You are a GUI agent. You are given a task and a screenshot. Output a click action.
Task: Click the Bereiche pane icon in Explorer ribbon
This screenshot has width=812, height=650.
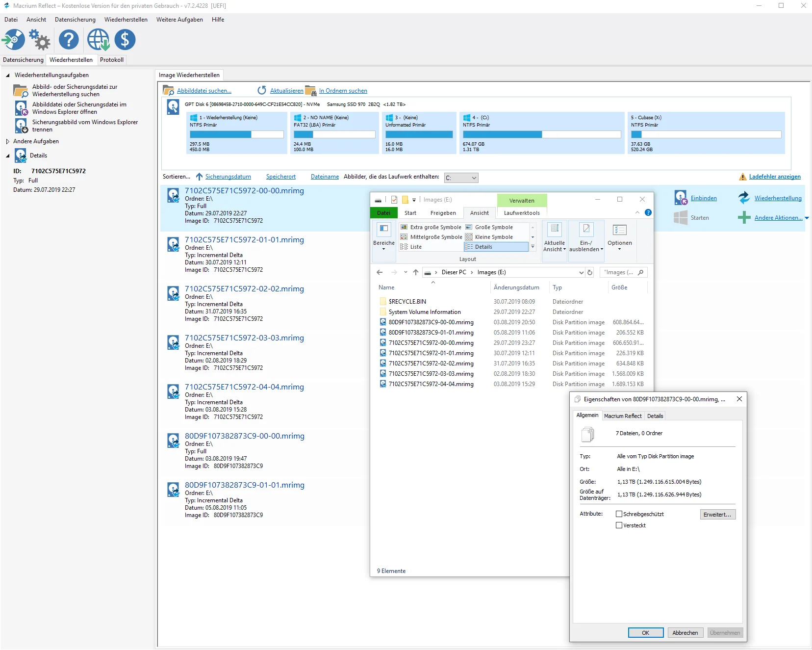click(x=384, y=229)
